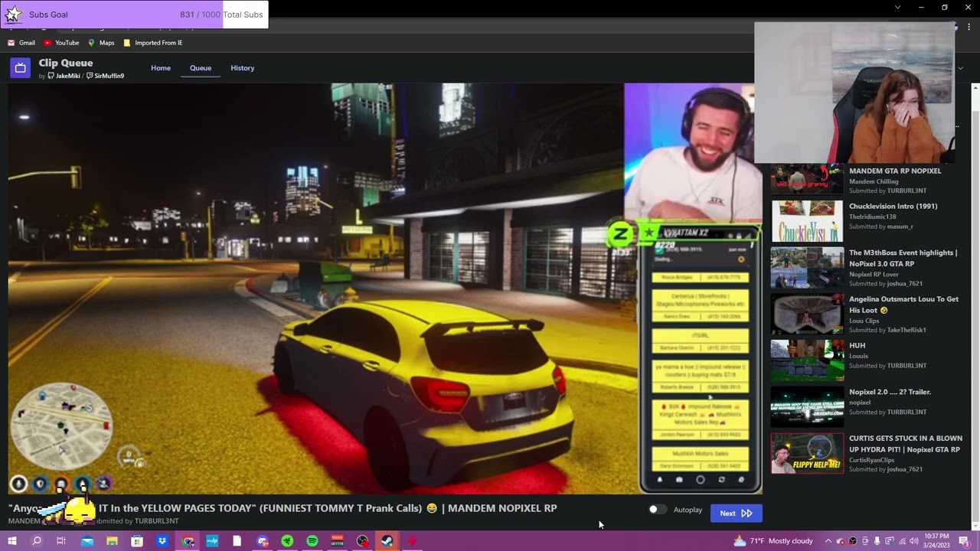Expand hidden system tray icons

pyautogui.click(x=828, y=541)
